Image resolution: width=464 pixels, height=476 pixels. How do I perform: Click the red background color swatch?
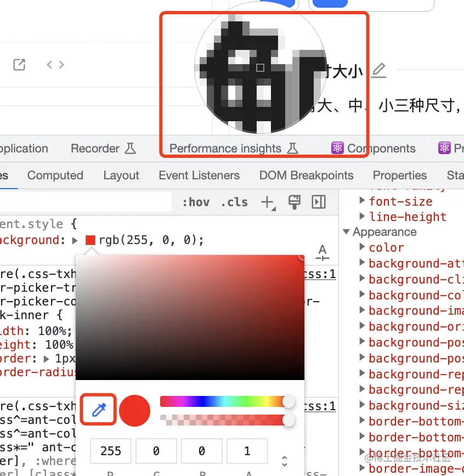[90, 240]
